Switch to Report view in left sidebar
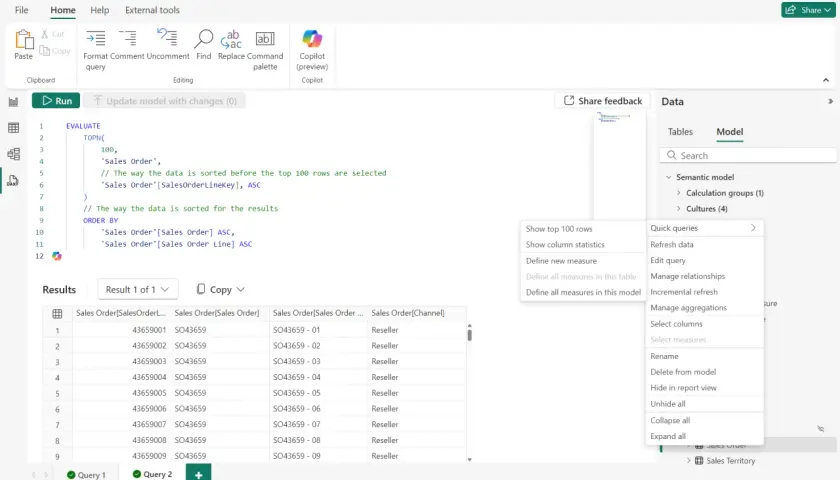The image size is (840, 480). pos(13,102)
